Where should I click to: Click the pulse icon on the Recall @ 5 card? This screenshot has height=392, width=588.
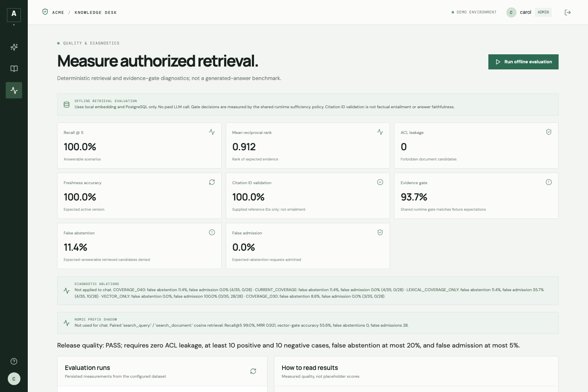tap(212, 132)
